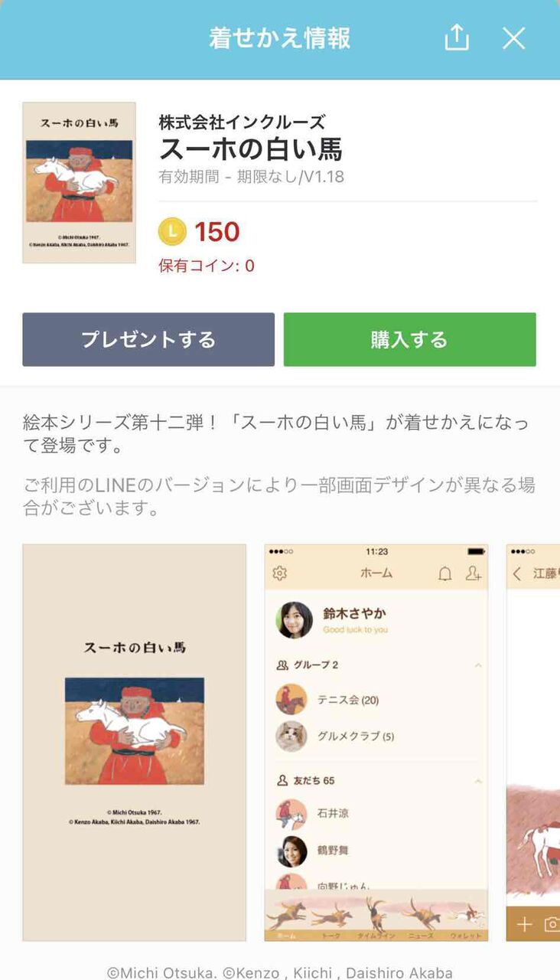The height and width of the screenshot is (980, 560).
Task: Tap テニス会 group avatar icon
Action: coord(291,700)
